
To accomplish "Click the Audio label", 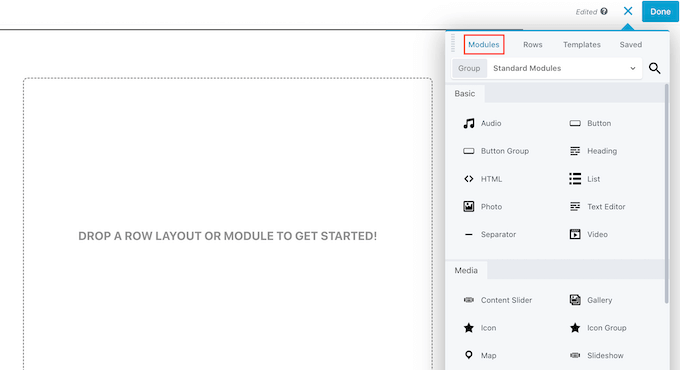I will coord(491,123).
